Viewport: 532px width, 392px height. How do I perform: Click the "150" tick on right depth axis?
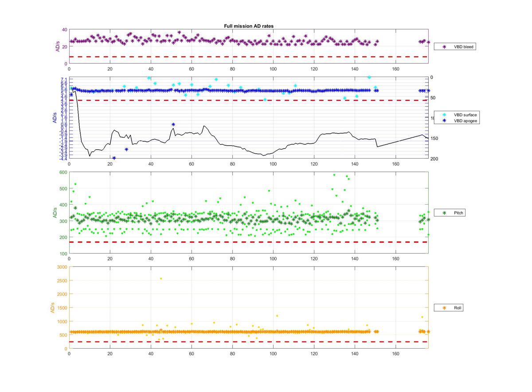tap(434, 139)
